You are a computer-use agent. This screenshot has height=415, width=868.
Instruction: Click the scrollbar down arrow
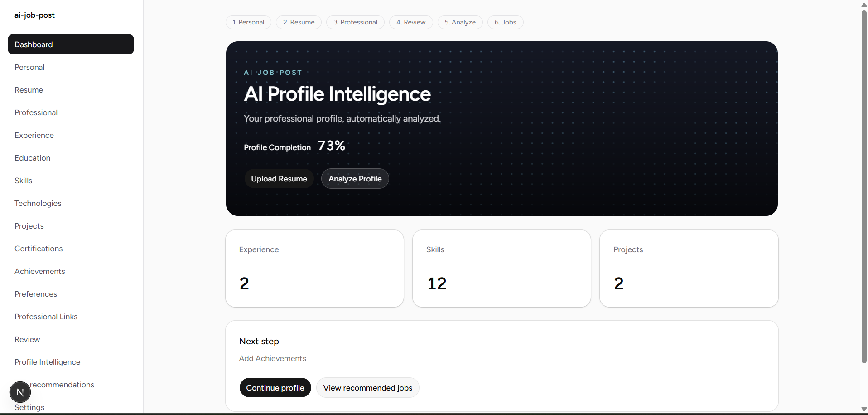pyautogui.click(x=864, y=409)
